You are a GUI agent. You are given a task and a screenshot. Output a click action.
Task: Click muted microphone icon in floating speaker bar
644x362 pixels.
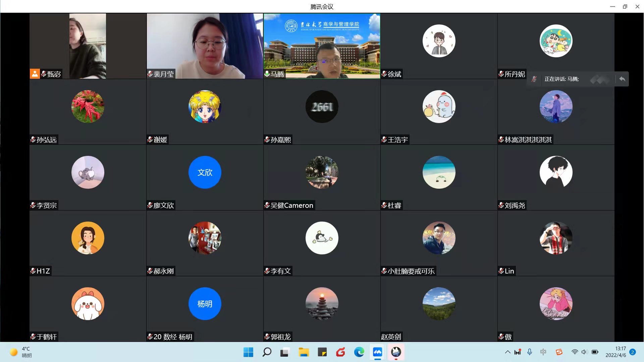pos(534,79)
